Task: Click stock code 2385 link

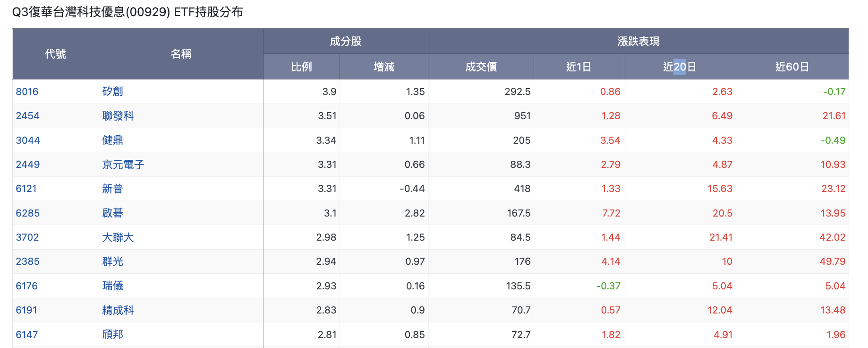Action: point(28,261)
